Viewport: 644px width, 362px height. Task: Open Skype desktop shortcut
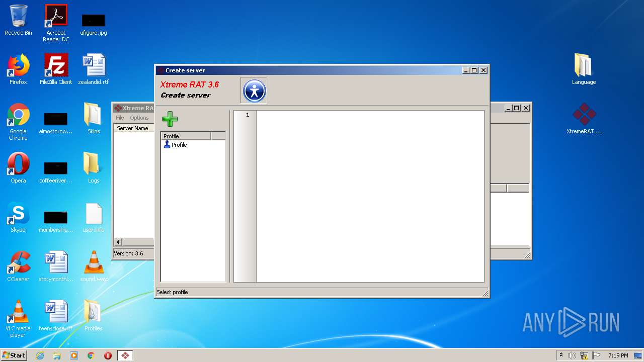click(18, 217)
